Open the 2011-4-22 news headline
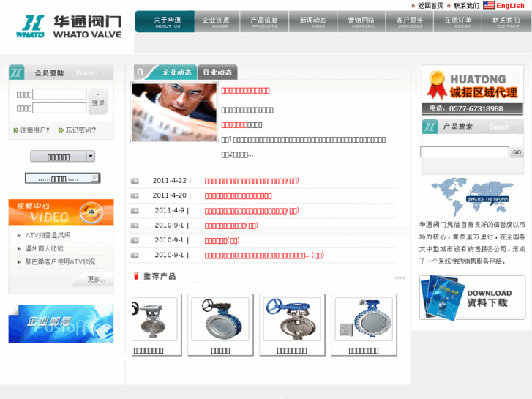 click(252, 181)
